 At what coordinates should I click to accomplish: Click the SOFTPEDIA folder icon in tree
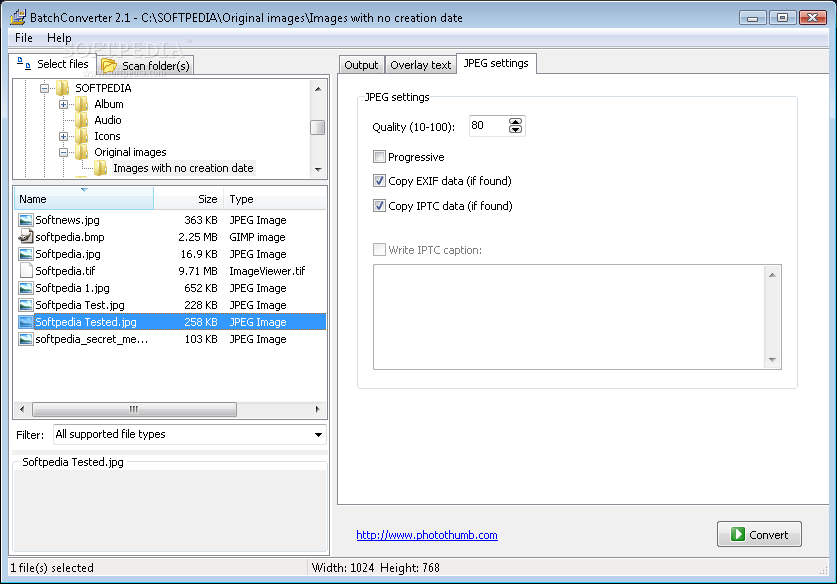click(63, 88)
